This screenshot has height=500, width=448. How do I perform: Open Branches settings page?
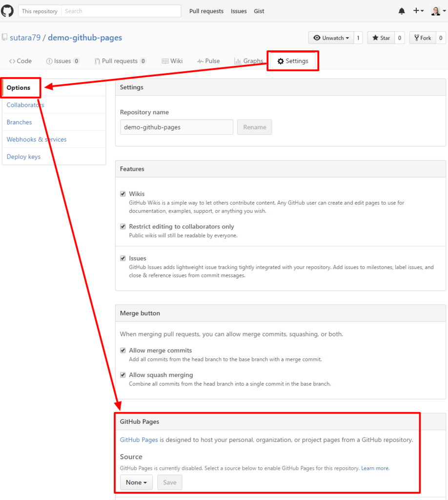click(20, 122)
